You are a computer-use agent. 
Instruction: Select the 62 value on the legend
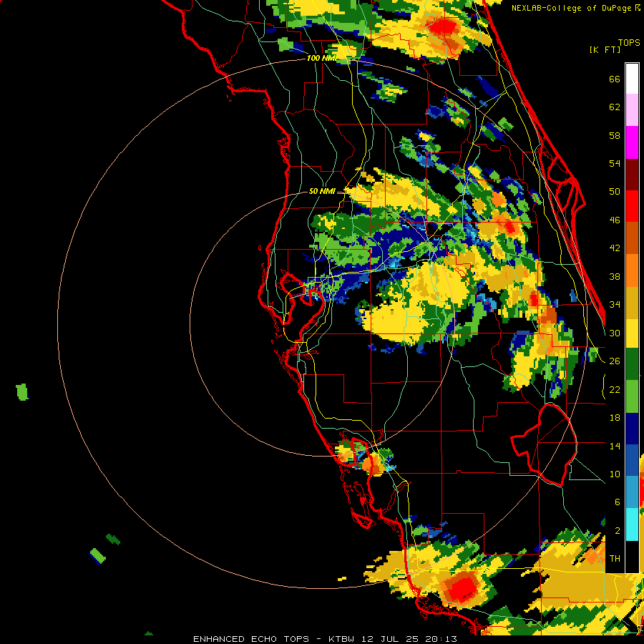[615, 107]
